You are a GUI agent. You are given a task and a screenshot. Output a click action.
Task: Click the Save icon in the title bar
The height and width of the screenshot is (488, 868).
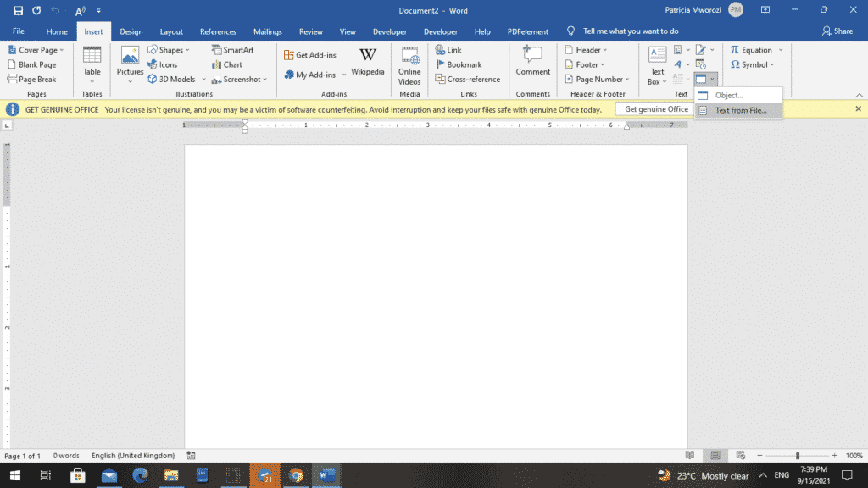pyautogui.click(x=18, y=10)
